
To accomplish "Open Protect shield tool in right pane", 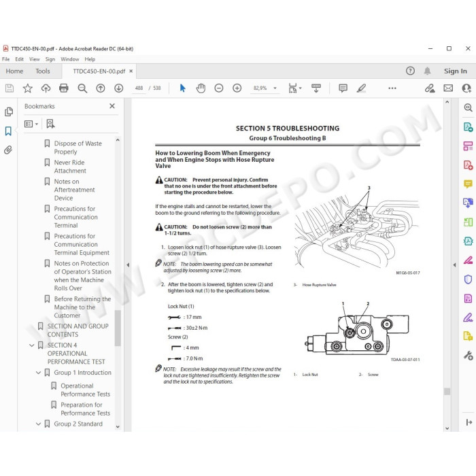I will (x=468, y=279).
